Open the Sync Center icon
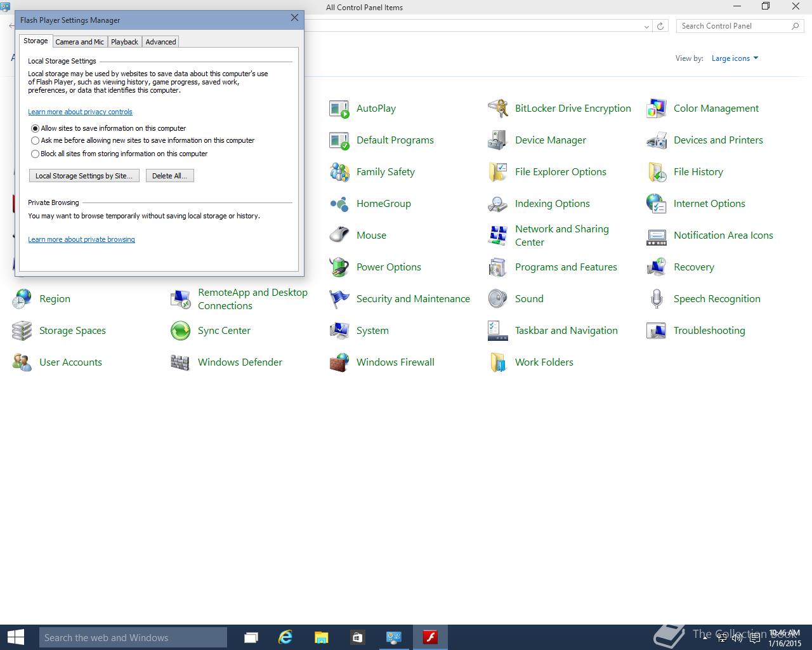Viewport: 812px width, 650px height. coord(181,331)
